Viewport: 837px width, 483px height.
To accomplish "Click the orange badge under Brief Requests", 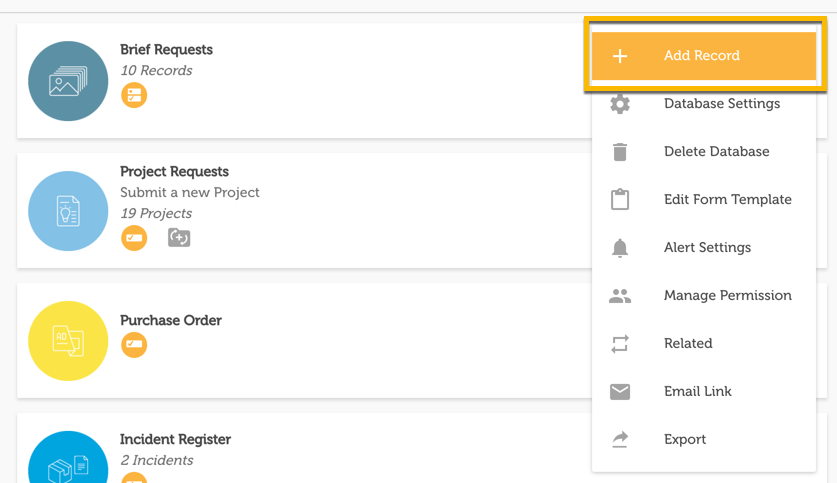I will [x=134, y=95].
